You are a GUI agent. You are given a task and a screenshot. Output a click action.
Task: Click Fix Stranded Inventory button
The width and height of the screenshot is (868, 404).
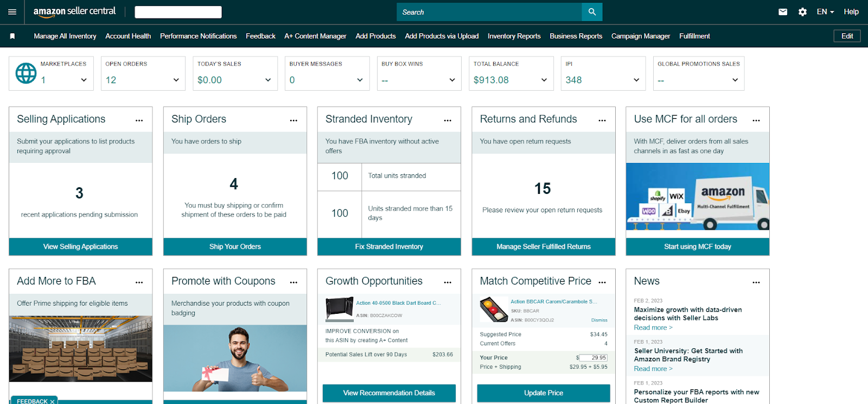pyautogui.click(x=389, y=247)
